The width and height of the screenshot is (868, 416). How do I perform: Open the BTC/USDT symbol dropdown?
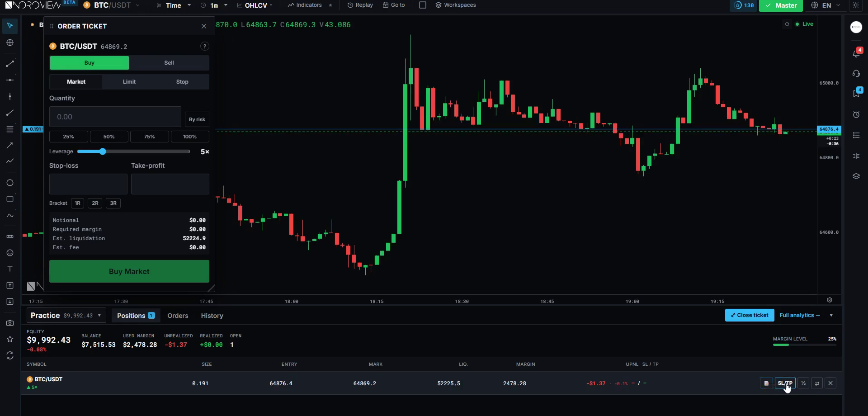click(112, 5)
